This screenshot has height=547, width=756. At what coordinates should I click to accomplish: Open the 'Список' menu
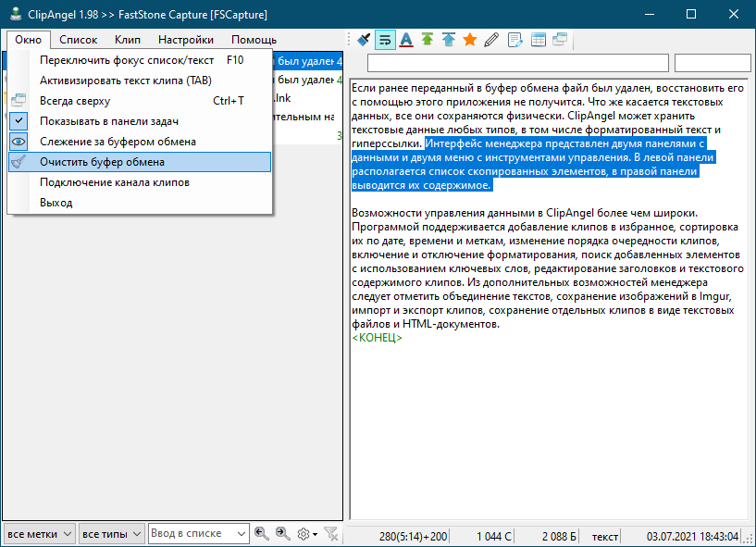coord(78,40)
